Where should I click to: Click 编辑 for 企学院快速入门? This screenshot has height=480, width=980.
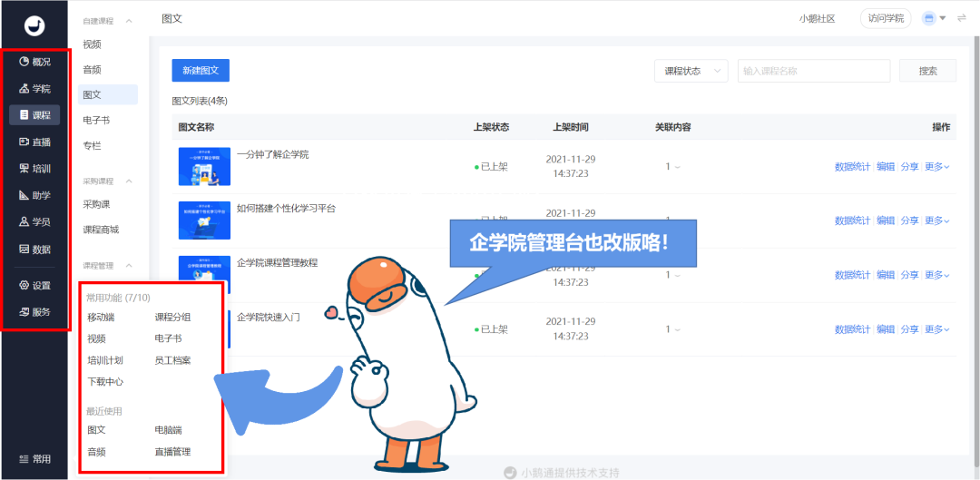pos(886,329)
